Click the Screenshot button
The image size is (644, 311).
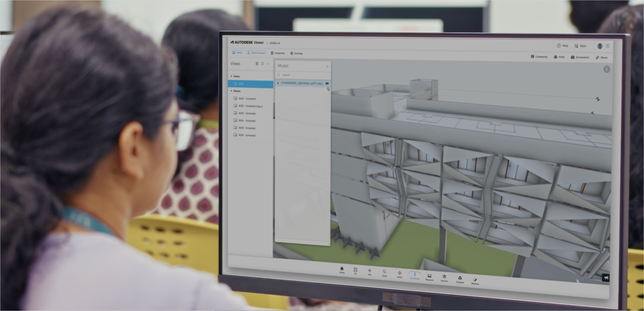(580, 57)
